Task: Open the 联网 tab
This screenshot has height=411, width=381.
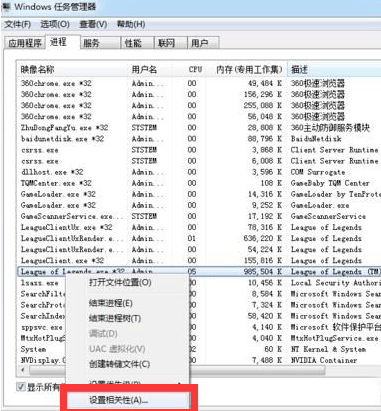Action: (170, 43)
